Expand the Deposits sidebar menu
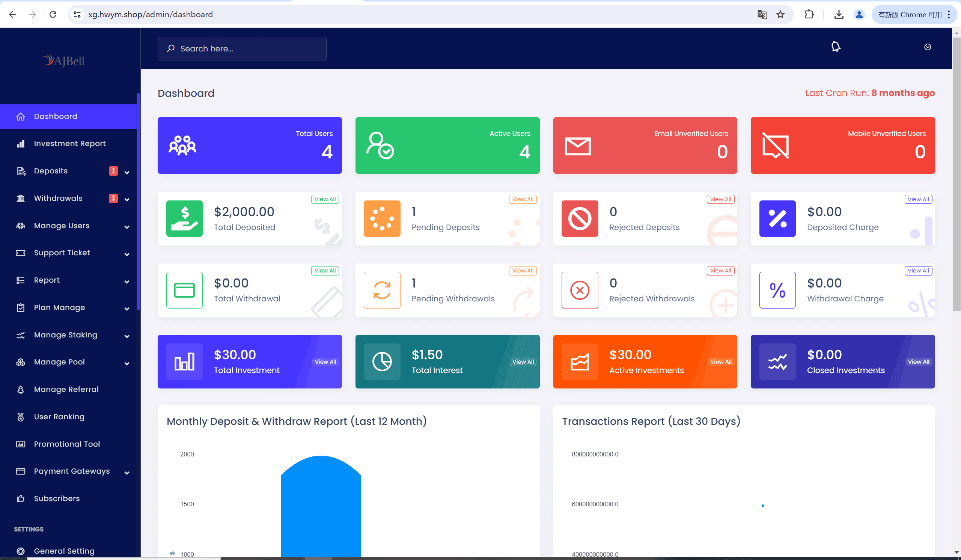Screen dimensions: 961x560 (x=51, y=171)
